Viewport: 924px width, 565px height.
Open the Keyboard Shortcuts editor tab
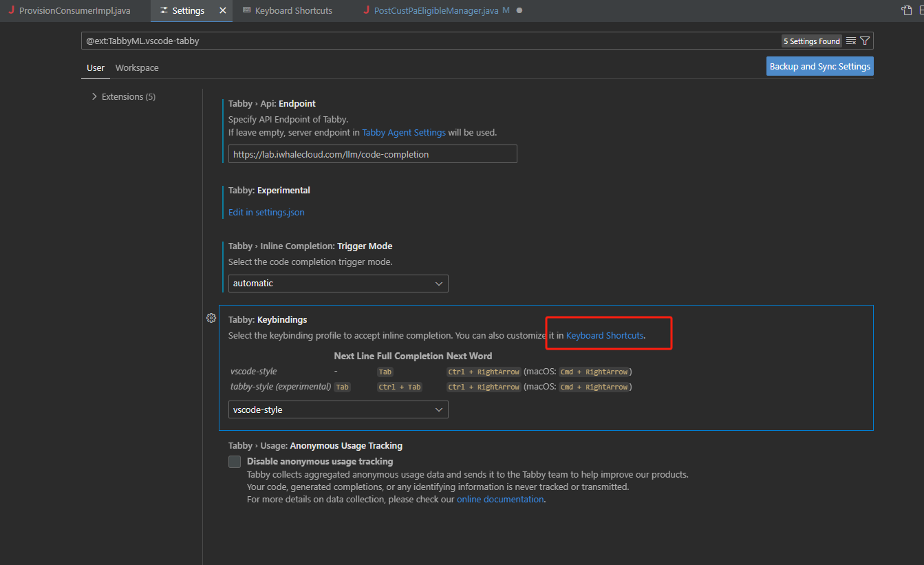click(293, 11)
